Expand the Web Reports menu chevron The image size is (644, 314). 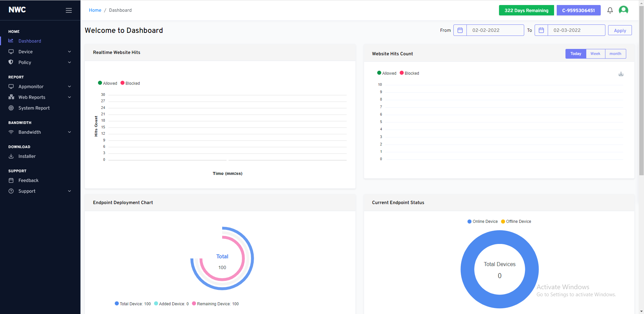[69, 97]
